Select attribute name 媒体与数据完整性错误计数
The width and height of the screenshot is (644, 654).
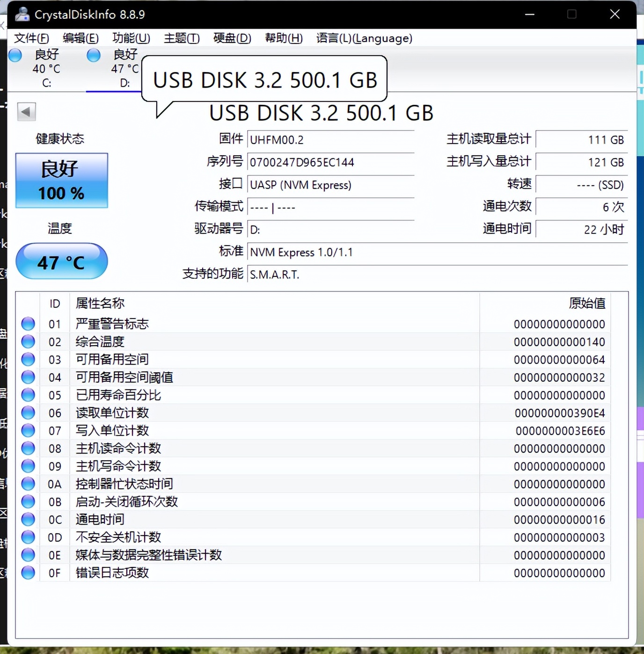[x=148, y=555]
